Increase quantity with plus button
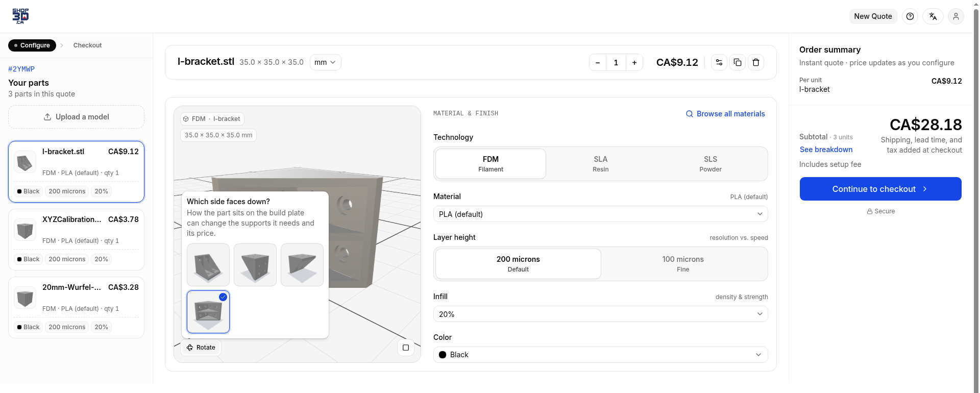The width and height of the screenshot is (980, 393). (x=634, y=62)
